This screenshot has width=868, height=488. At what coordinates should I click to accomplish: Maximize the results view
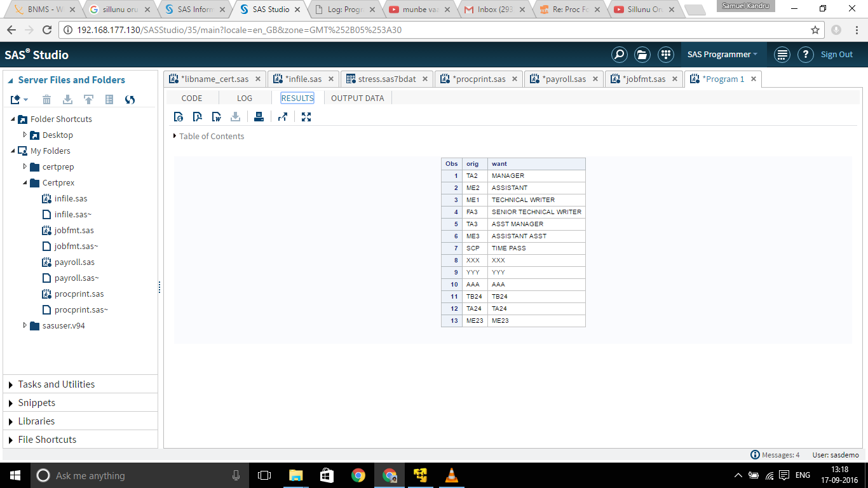point(306,116)
